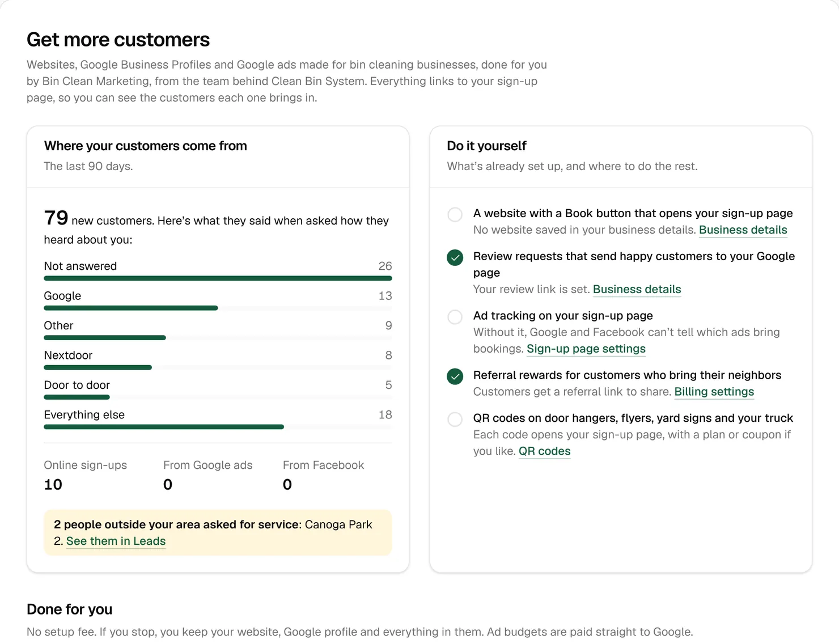Click the Not answered count 26
Screen dimensions: 839x644
(x=385, y=266)
